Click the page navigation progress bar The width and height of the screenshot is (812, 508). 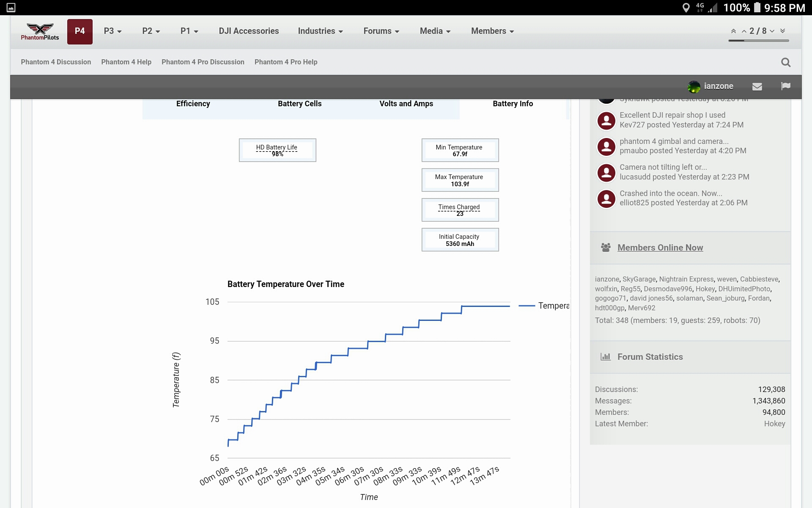click(x=758, y=41)
